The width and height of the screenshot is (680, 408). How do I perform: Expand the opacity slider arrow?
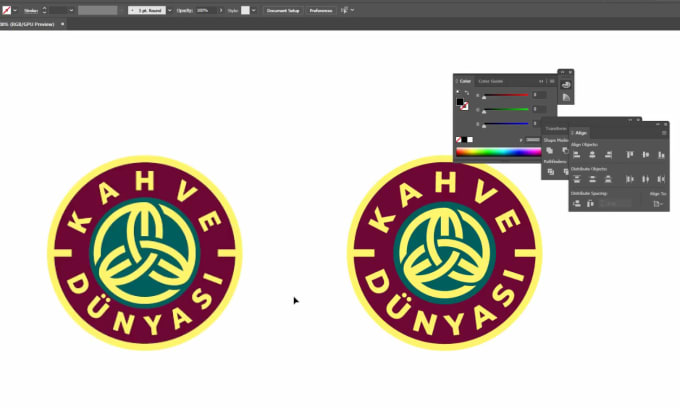[x=221, y=10]
